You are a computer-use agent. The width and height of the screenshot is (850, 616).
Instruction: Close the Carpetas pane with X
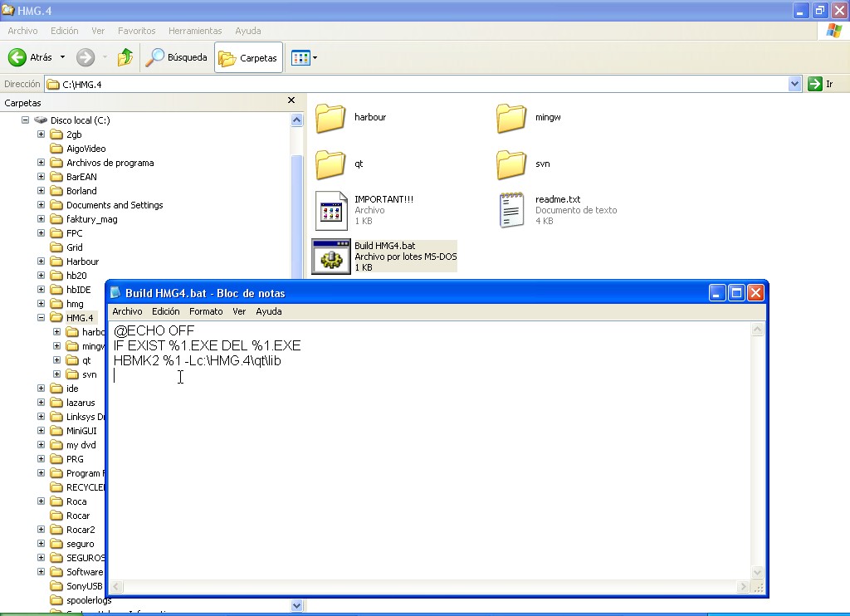point(291,100)
